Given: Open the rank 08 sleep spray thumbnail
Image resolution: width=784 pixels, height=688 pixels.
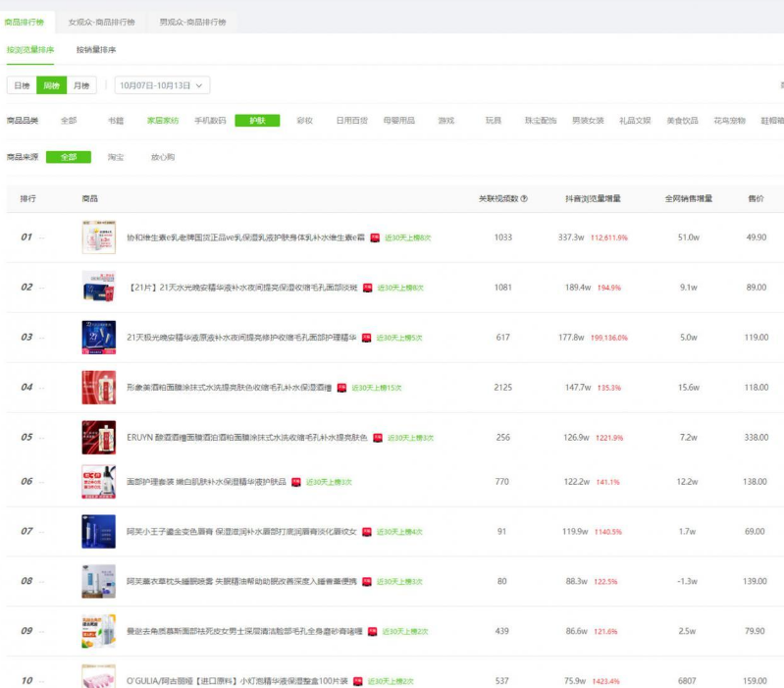Looking at the screenshot, I should point(98,581).
